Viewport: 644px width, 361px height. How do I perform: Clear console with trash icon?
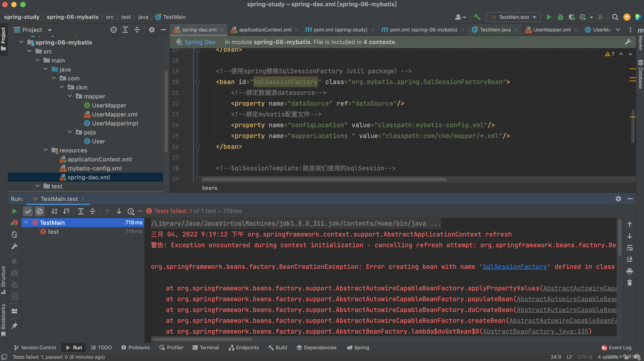(629, 283)
